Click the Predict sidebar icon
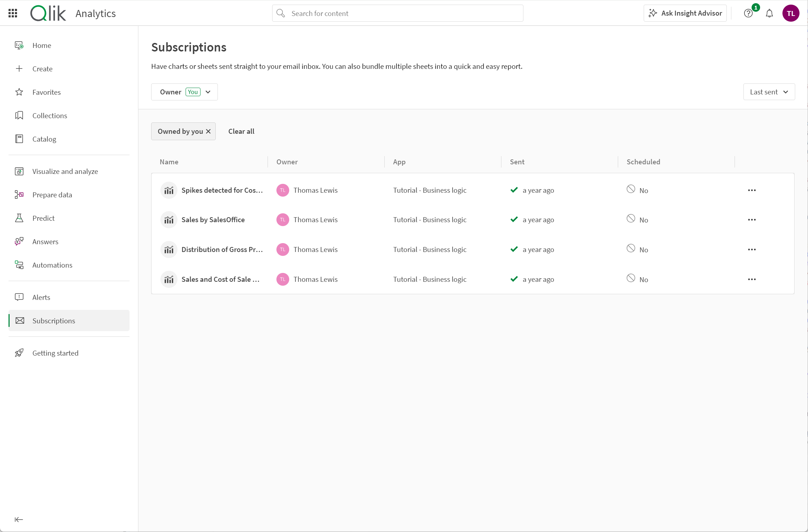This screenshot has width=808, height=532. (x=19, y=218)
